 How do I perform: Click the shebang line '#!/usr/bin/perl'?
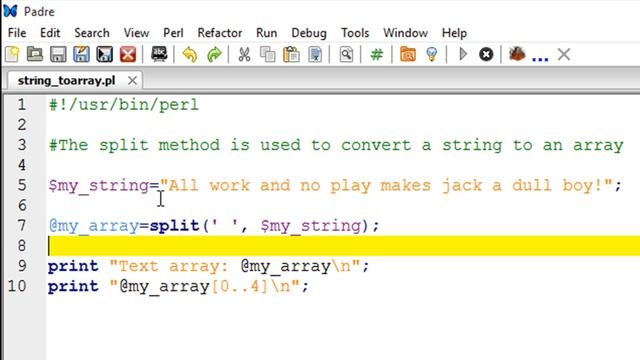coord(124,105)
